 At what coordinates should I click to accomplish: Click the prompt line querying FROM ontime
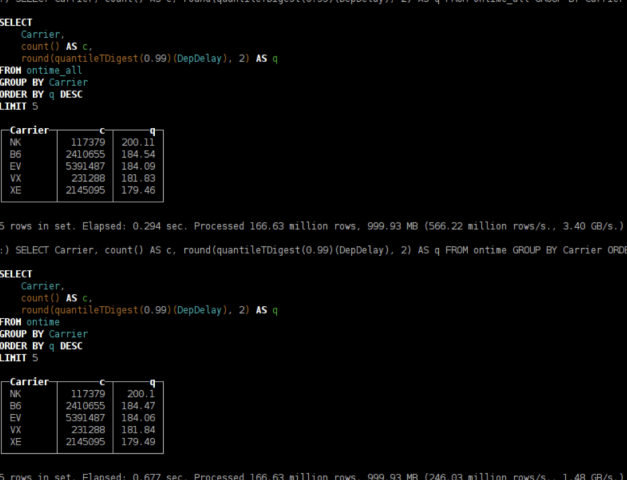pyautogui.click(x=314, y=250)
